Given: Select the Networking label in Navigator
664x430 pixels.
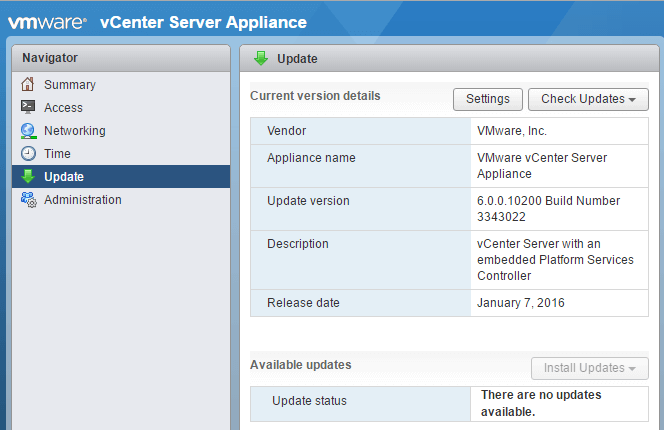Looking at the screenshot, I should coord(75,131).
